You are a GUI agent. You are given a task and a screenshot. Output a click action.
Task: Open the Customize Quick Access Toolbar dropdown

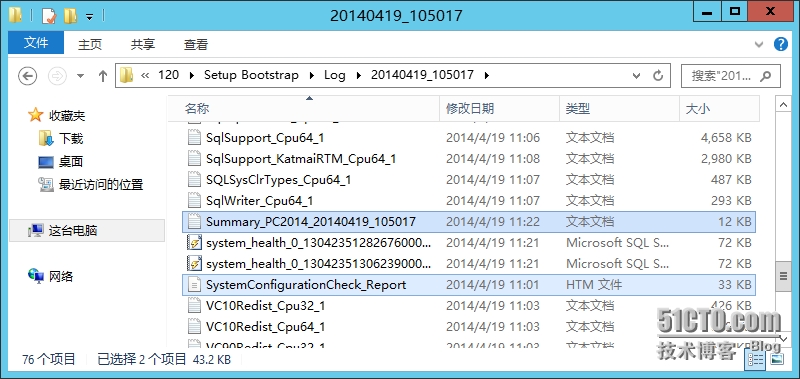[89, 16]
